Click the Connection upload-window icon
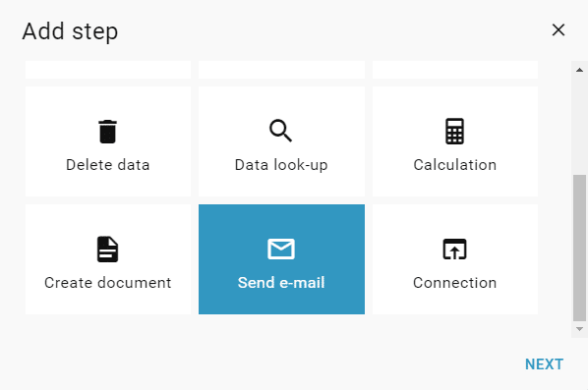 [454, 250]
